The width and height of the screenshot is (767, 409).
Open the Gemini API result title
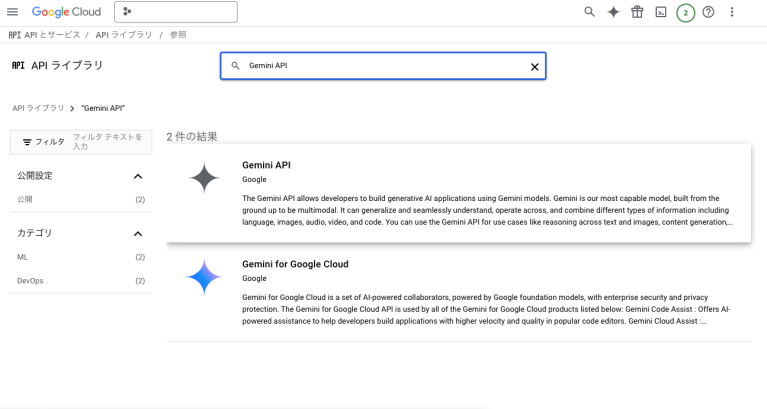266,165
